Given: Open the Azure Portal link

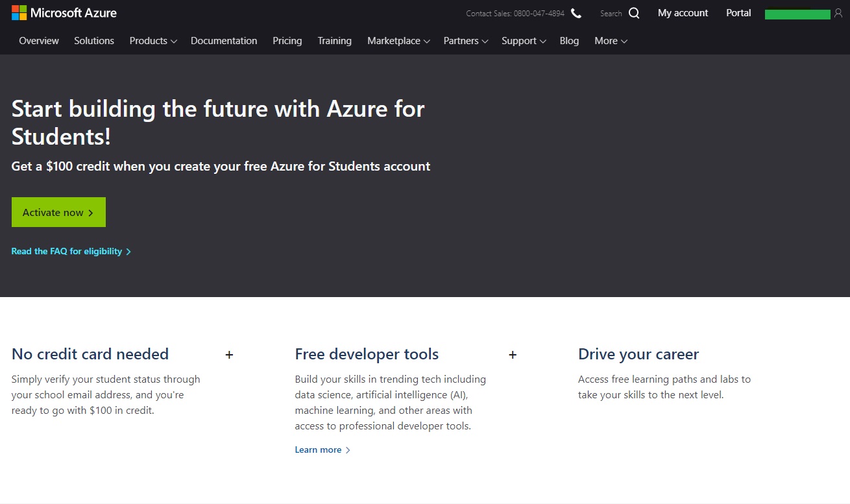Looking at the screenshot, I should (738, 13).
